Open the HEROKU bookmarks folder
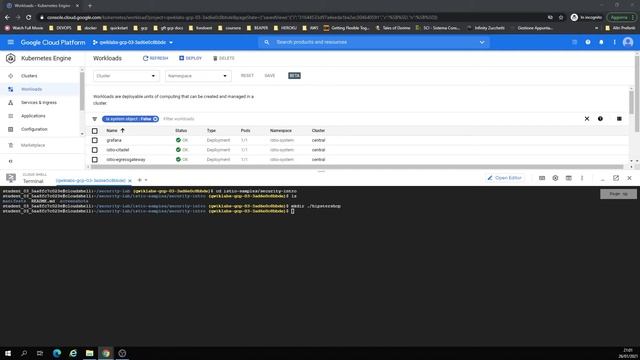The width and height of the screenshot is (640, 360). 285,28
